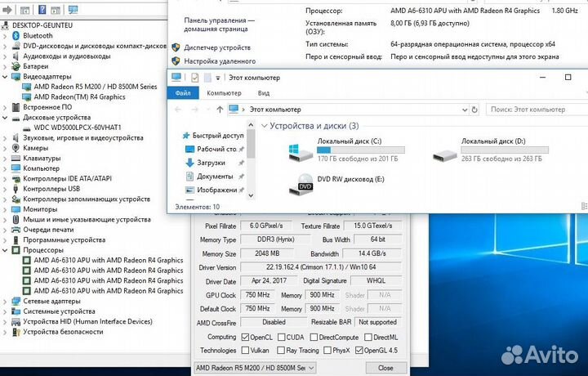This screenshot has width=588, height=376.
Task: Click the Аудиовходы и аудиовыходы speaker icon
Action: coord(16,56)
